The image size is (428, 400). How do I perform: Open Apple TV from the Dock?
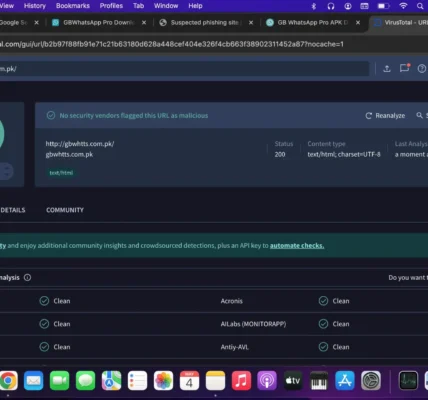point(293,380)
